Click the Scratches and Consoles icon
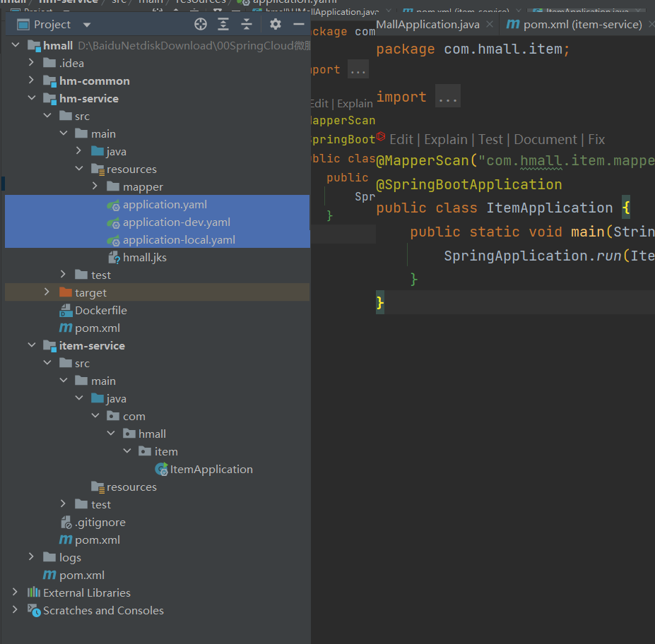 pos(34,610)
